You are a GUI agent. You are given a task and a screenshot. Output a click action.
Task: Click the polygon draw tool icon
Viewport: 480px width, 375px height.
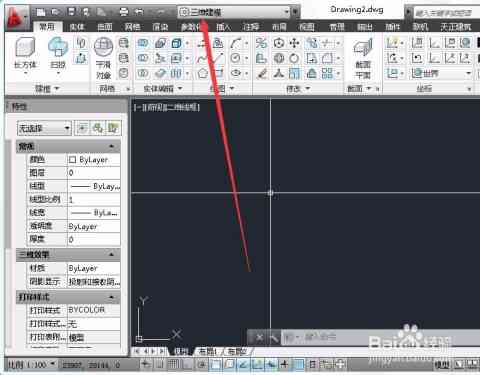pos(202,73)
